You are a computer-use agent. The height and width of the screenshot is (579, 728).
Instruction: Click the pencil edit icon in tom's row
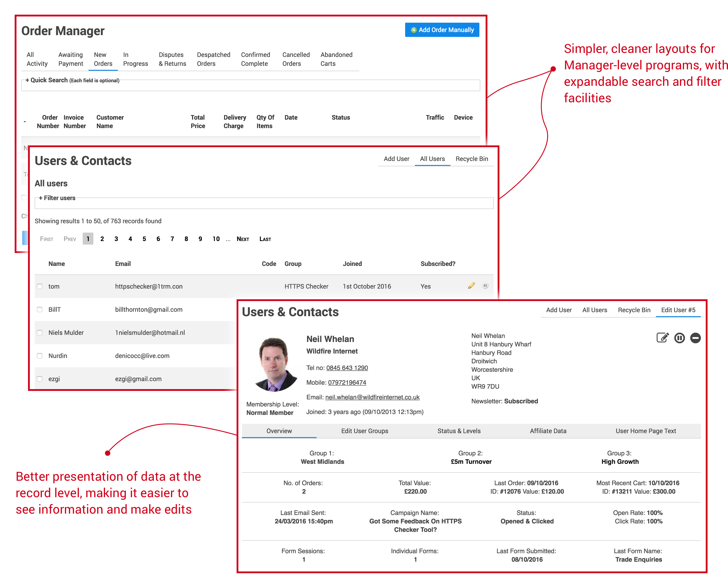tap(471, 286)
